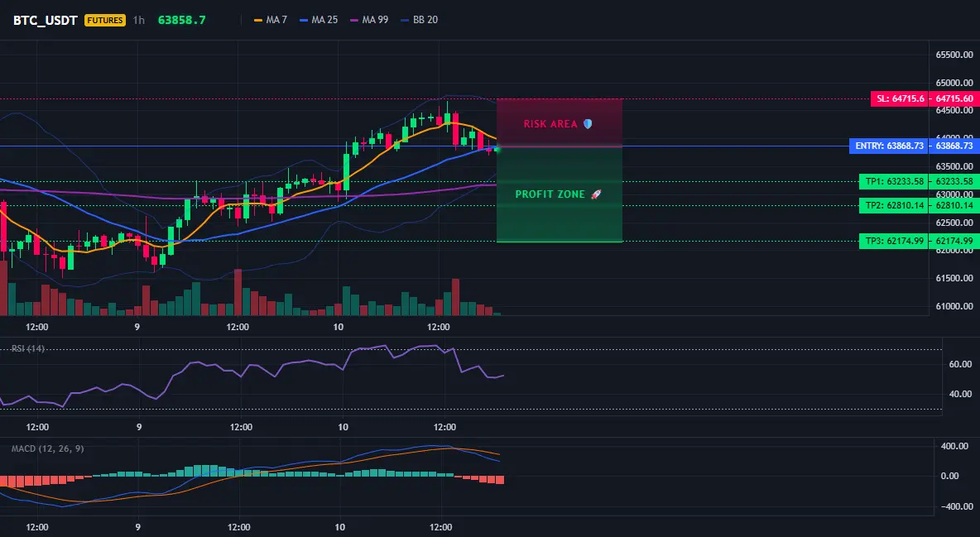Click date label 9 on main chart axis
The image size is (980, 537).
click(137, 327)
